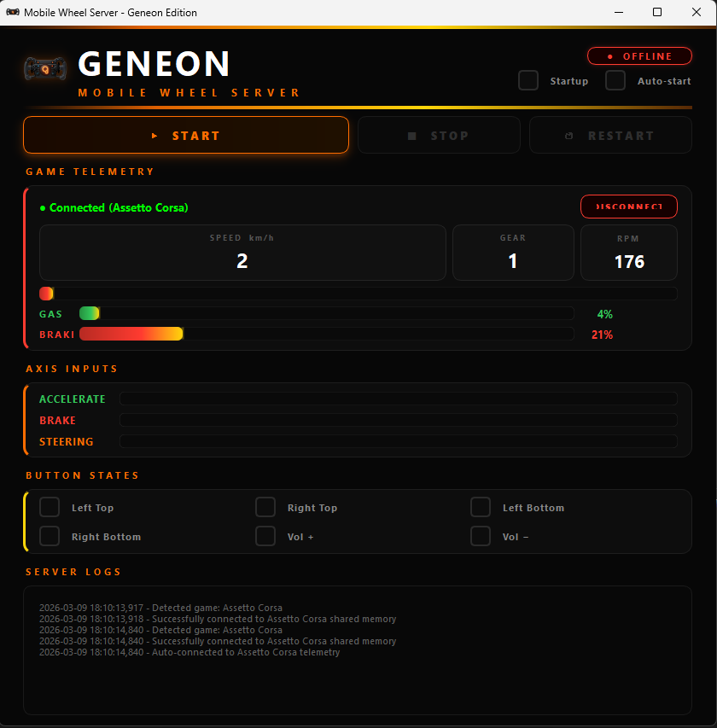Enable the Startup checkbox
The height and width of the screenshot is (728, 717).
528,80
